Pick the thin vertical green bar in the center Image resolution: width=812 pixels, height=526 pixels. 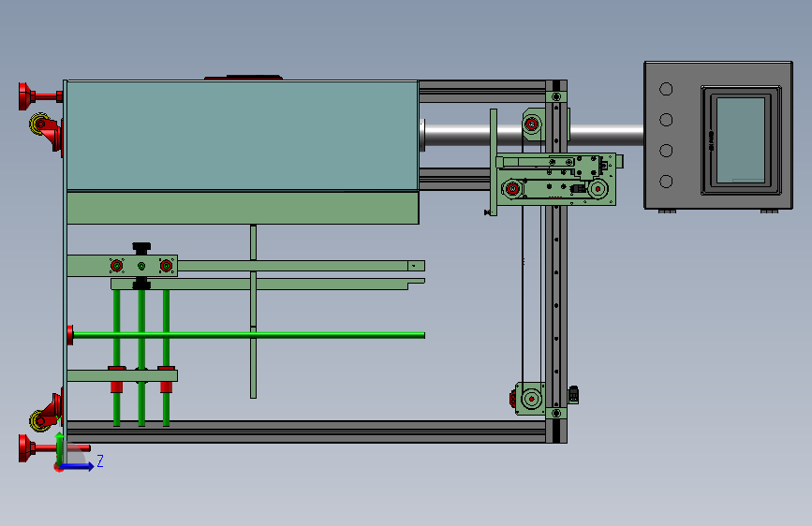(x=253, y=311)
